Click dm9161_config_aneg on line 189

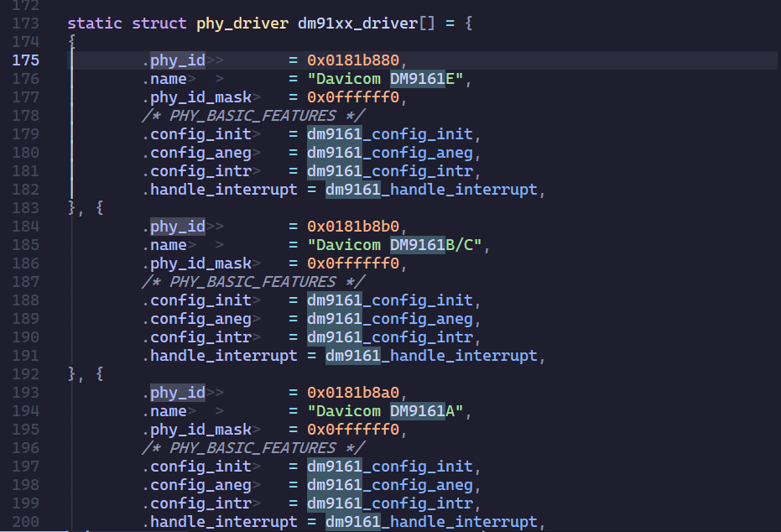click(x=389, y=319)
